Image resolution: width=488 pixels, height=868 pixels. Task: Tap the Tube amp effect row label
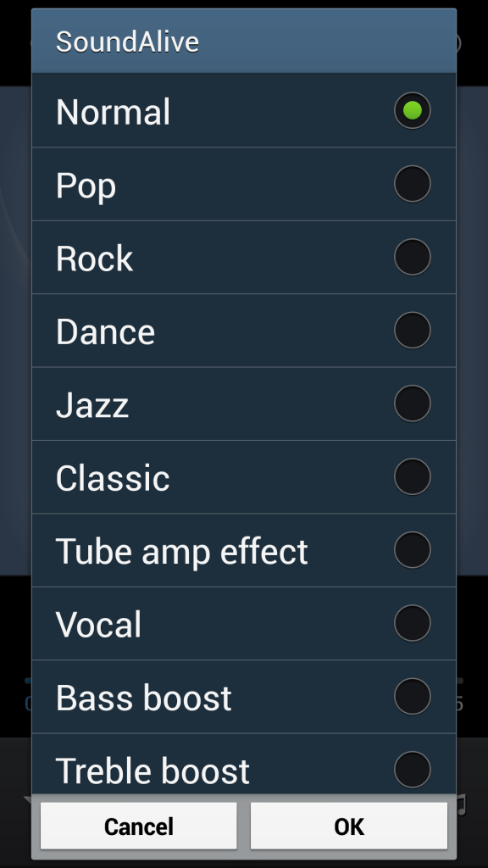181,550
